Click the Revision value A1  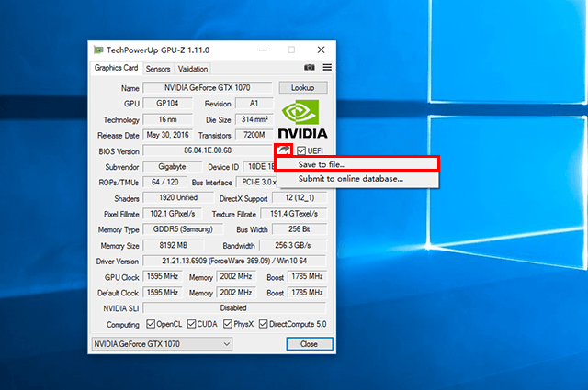tap(254, 104)
